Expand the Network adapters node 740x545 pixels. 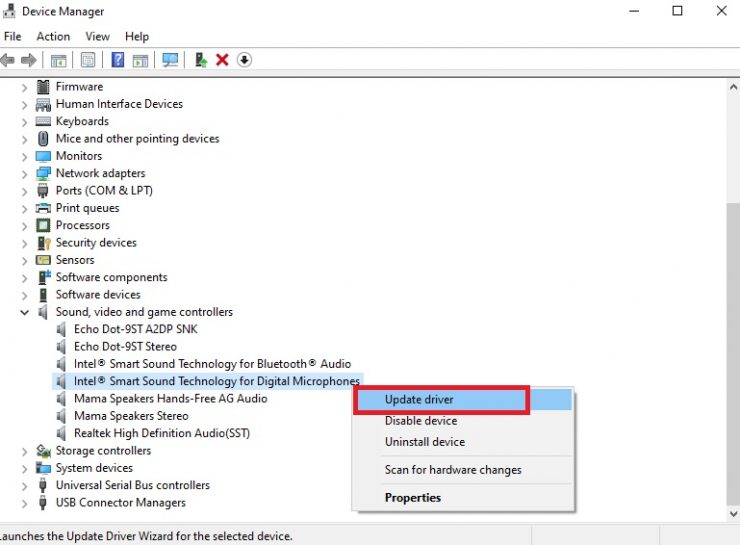tap(25, 174)
